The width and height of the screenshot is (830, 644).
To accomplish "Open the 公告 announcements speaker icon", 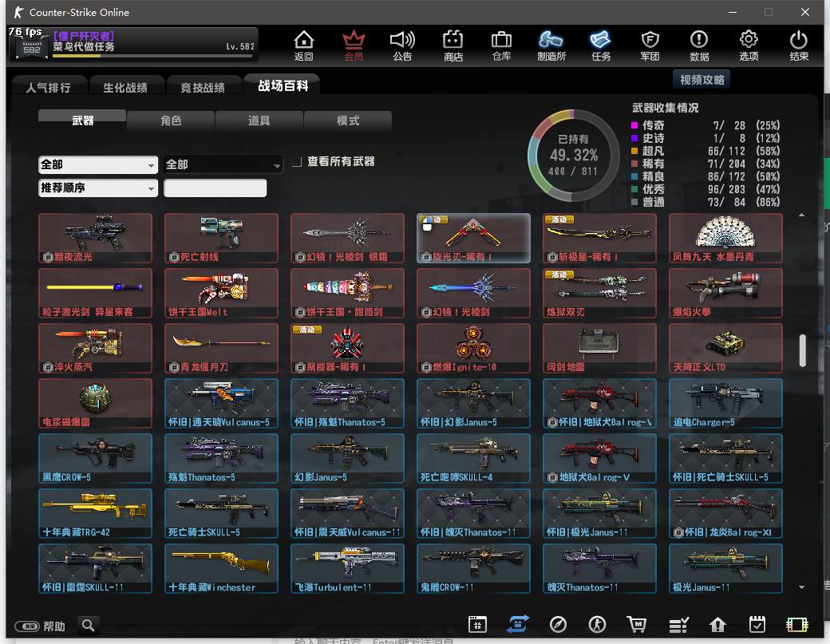I will pos(402,45).
